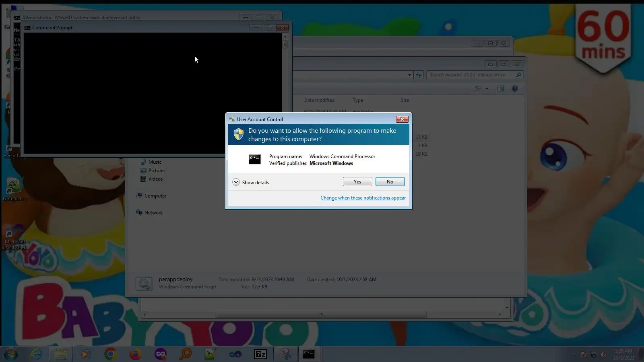Open Windows Explorer from the taskbar
Image resolution: width=644 pixels, height=362 pixels.
click(61, 354)
